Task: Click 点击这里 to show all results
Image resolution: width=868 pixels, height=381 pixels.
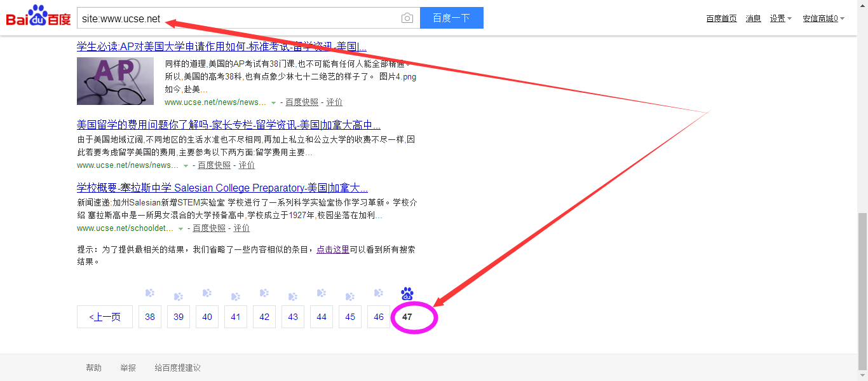Action: pos(333,250)
